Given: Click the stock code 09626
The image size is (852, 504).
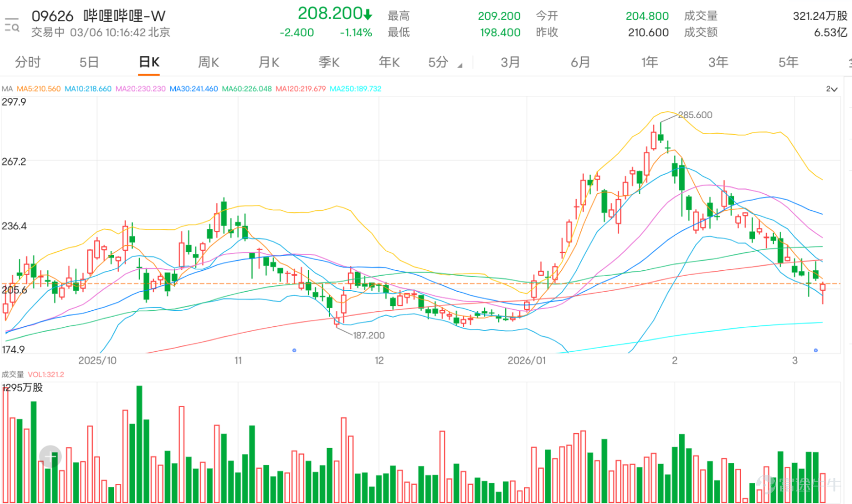Looking at the screenshot, I should [52, 16].
